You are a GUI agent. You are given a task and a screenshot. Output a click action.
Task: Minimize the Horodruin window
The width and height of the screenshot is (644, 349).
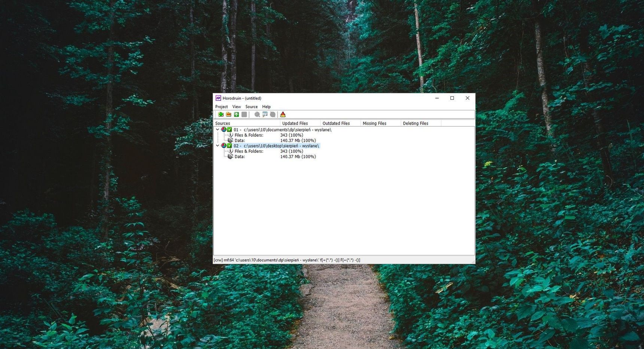tap(437, 98)
